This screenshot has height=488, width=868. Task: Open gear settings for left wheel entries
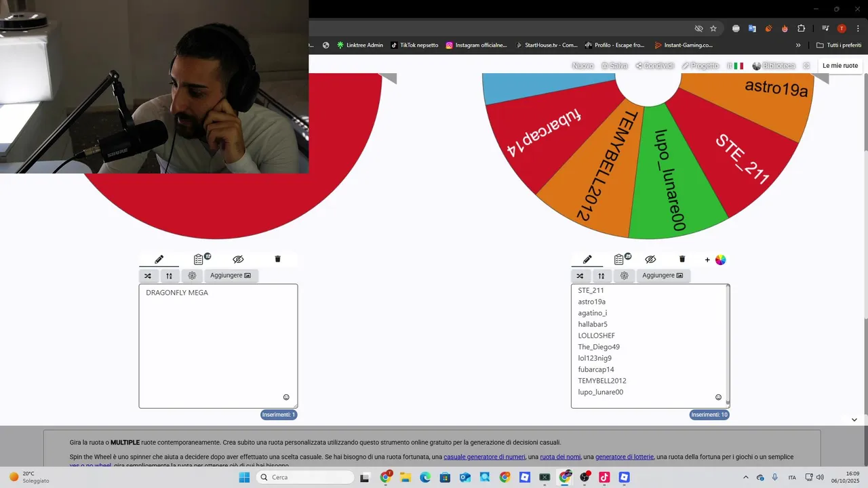[192, 276]
